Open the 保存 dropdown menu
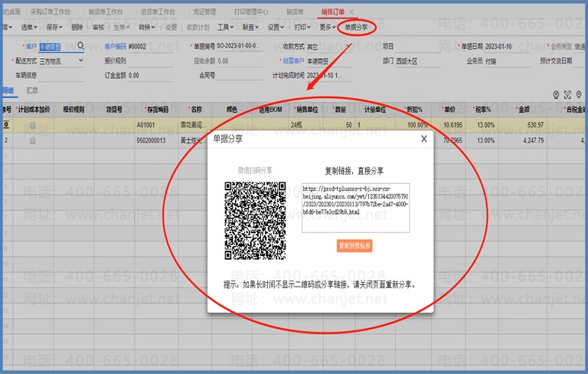Image resolution: width=588 pixels, height=374 pixels. (x=53, y=27)
